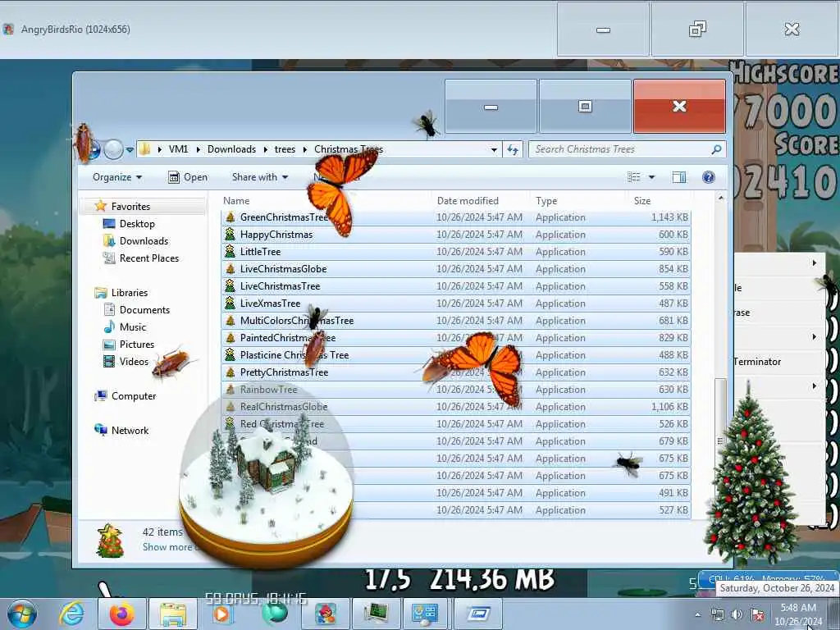
Task: Select Network in the navigation pane
Action: point(130,430)
